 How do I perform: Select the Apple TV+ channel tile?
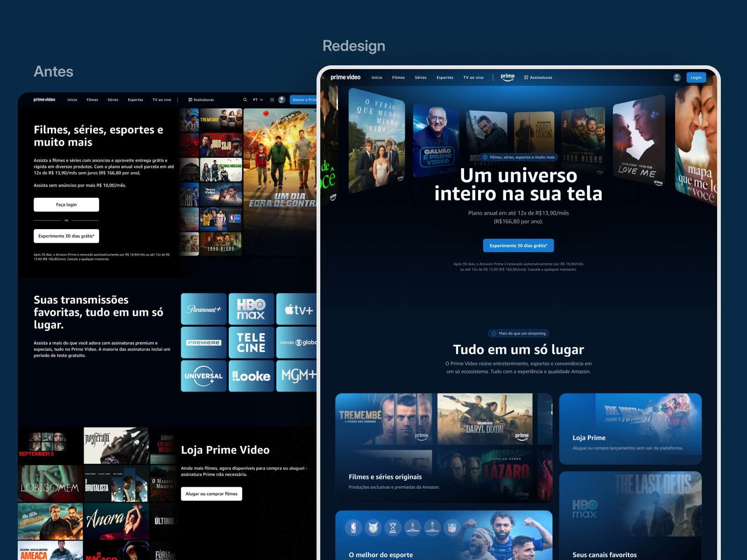pos(297,309)
